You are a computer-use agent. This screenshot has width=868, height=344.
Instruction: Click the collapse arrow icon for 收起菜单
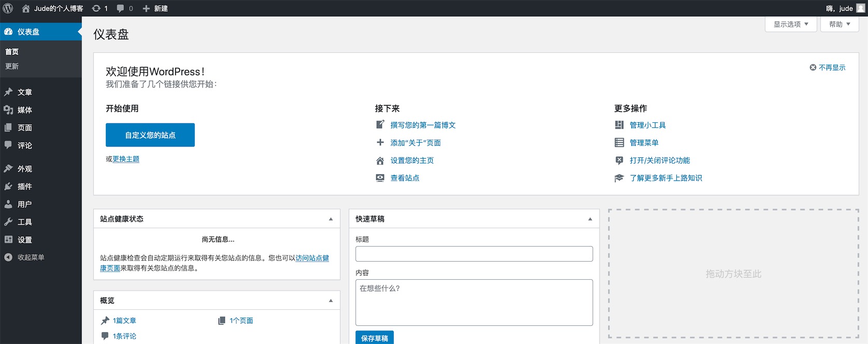tap(8, 257)
